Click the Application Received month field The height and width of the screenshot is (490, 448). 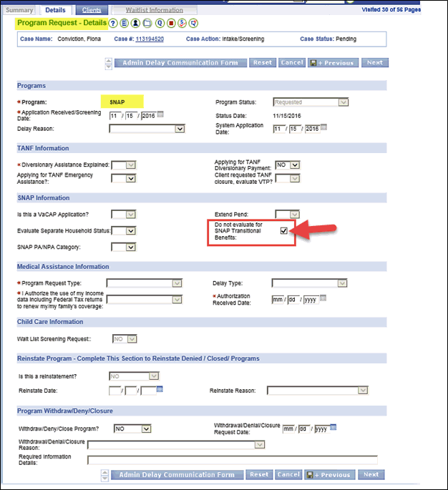pos(115,116)
